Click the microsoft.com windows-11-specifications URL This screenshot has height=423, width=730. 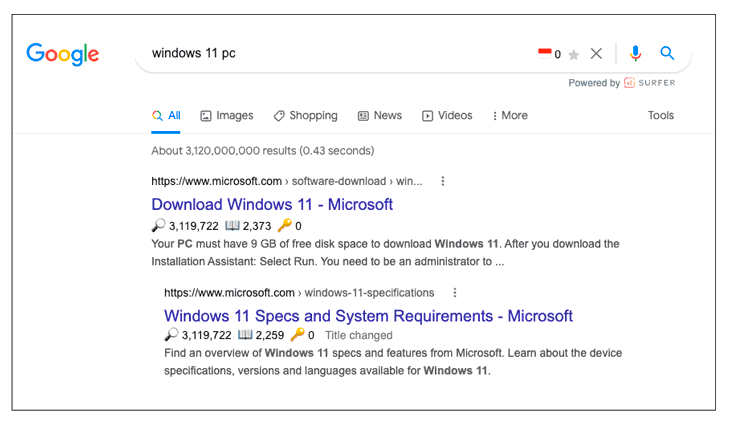coord(299,293)
